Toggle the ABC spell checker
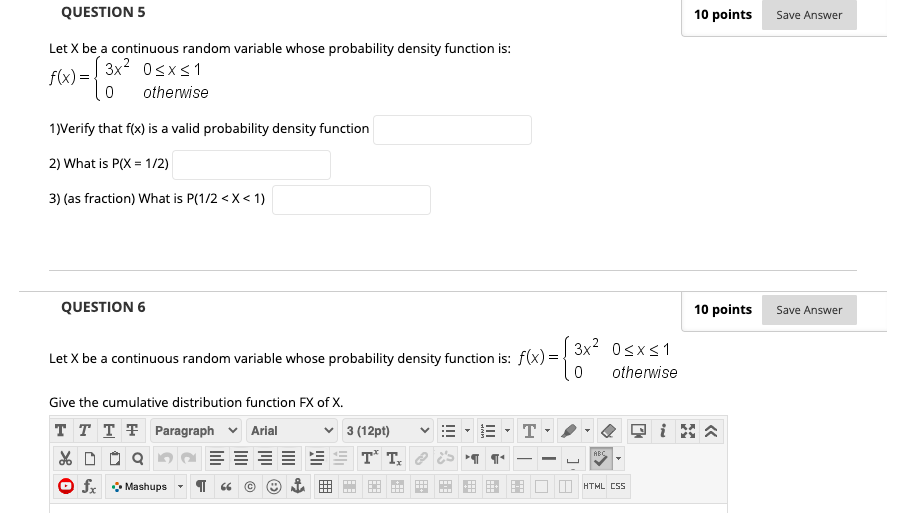This screenshot has width=906, height=513. tap(600, 459)
